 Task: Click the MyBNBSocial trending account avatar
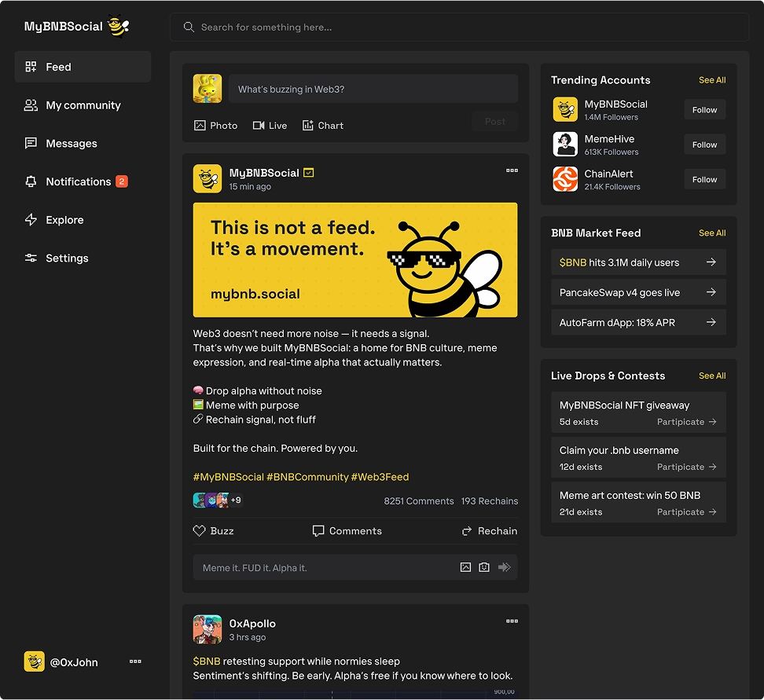click(565, 110)
